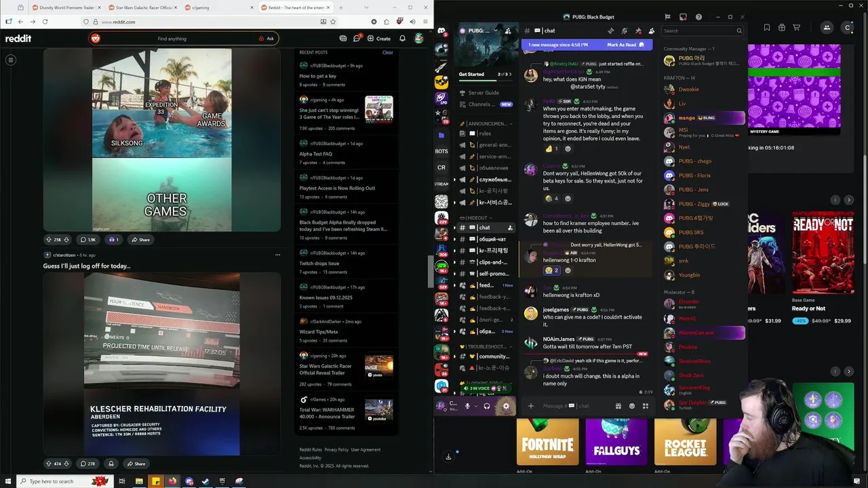The height and width of the screenshot is (488, 868).
Task: Bookmark this page with the star icon
Action: point(333,22)
